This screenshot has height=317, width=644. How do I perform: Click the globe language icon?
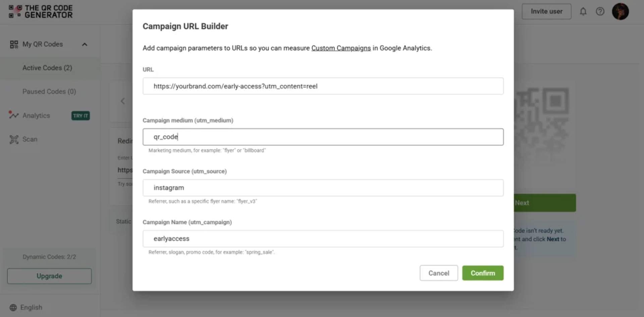pos(13,307)
